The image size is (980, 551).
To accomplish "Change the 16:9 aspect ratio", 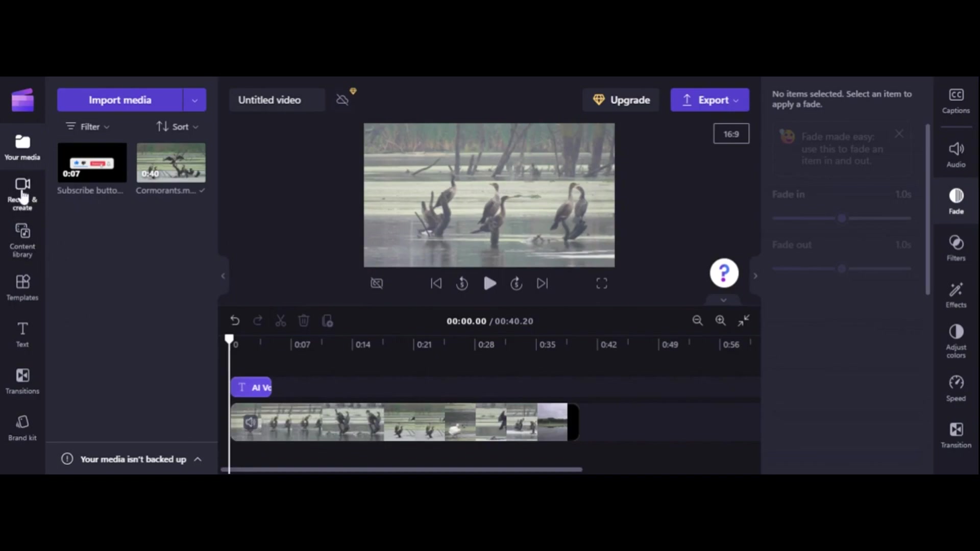I will click(731, 134).
